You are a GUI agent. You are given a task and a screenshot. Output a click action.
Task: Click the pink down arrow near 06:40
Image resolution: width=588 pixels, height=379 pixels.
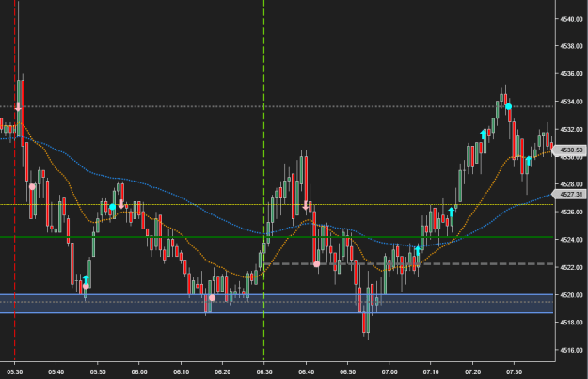coord(306,205)
